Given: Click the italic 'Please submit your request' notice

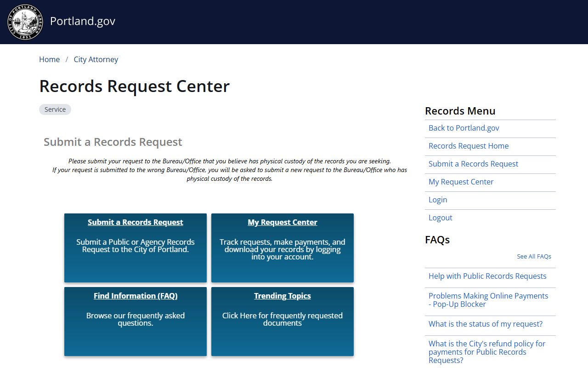Looking at the screenshot, I should [x=230, y=170].
